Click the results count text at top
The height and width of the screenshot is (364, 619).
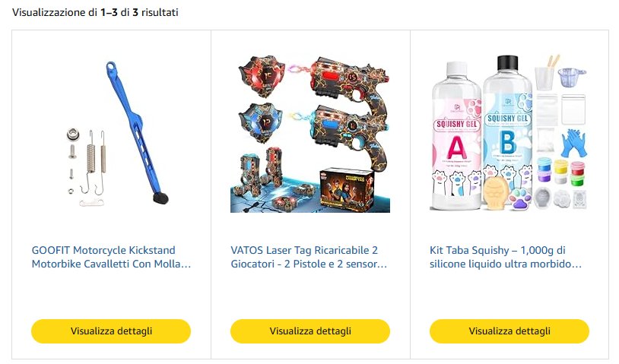95,12
